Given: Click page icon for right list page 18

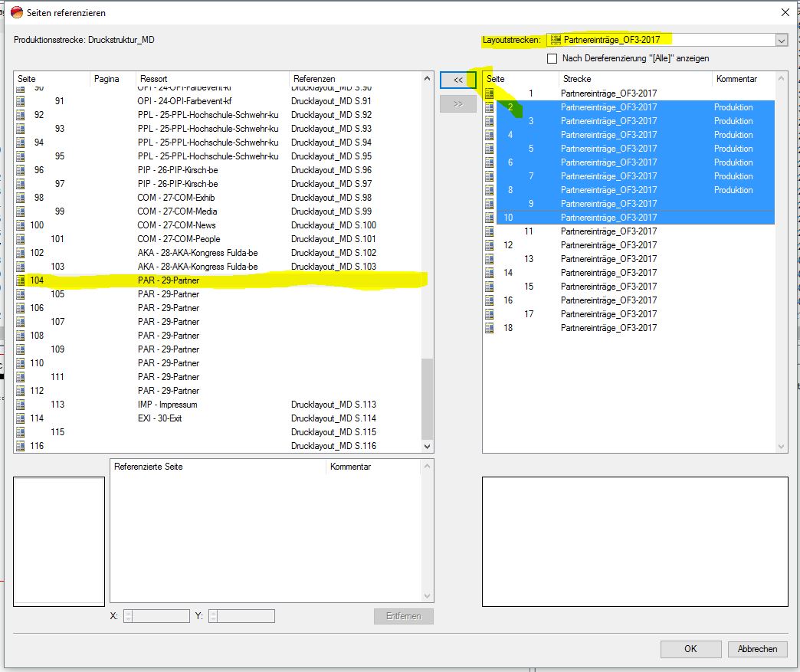Looking at the screenshot, I should coord(490,328).
